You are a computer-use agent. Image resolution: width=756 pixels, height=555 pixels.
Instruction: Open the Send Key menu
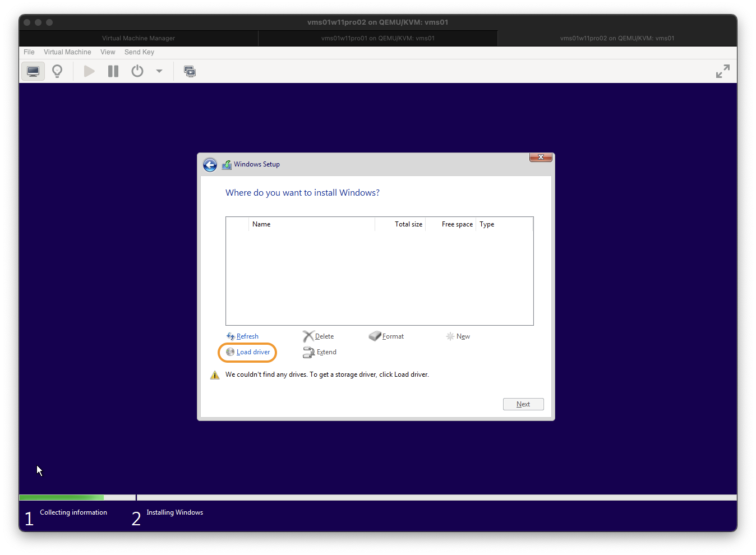point(139,52)
